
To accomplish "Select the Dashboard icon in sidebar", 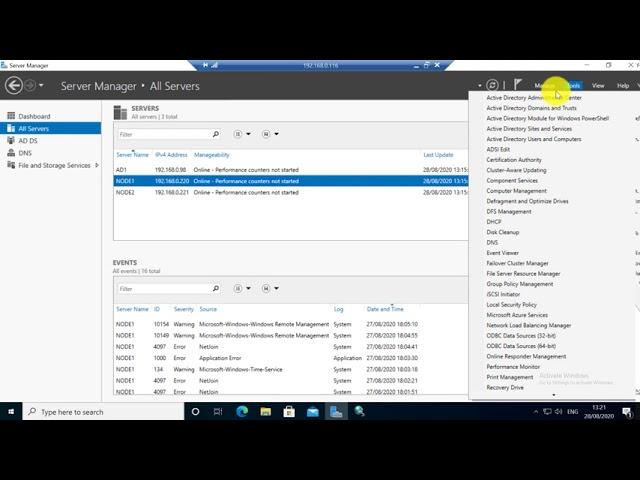I will click(x=11, y=116).
